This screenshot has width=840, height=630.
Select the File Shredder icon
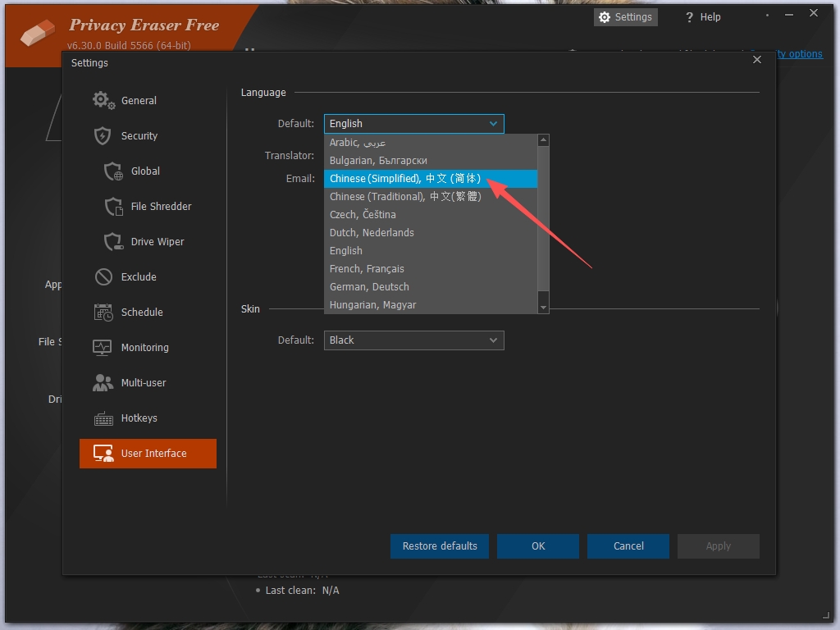pyautogui.click(x=113, y=206)
